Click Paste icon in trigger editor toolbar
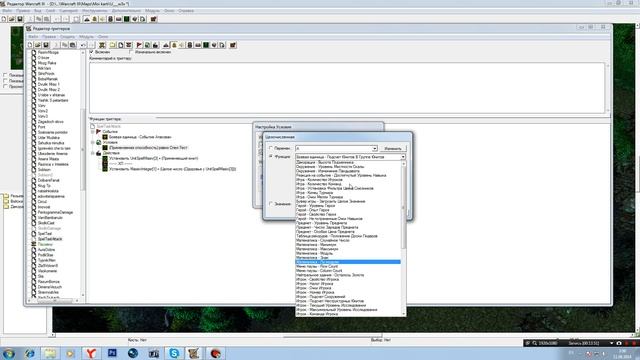 tap(72, 45)
